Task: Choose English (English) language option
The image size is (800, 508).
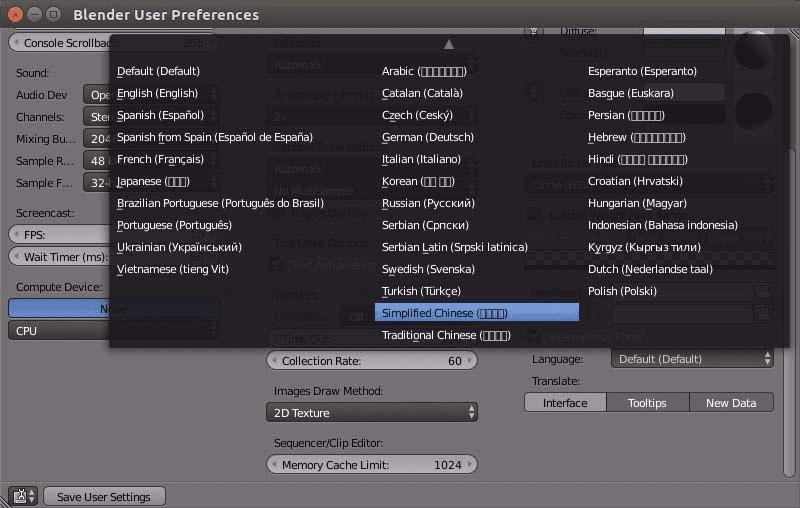Action: click(158, 93)
